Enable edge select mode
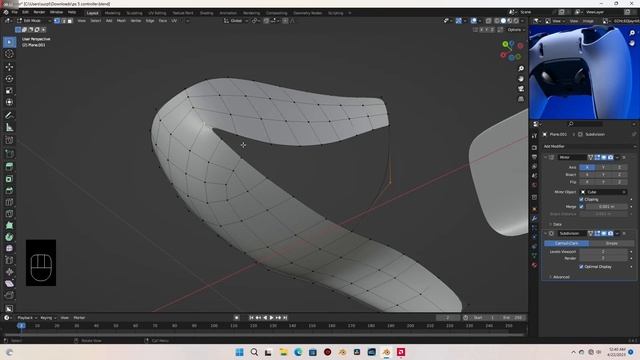 [x=63, y=21]
